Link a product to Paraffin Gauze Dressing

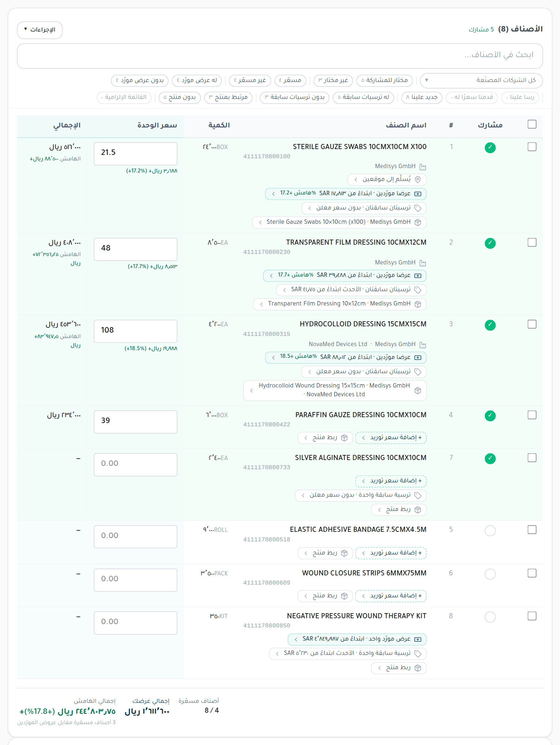[x=325, y=438]
